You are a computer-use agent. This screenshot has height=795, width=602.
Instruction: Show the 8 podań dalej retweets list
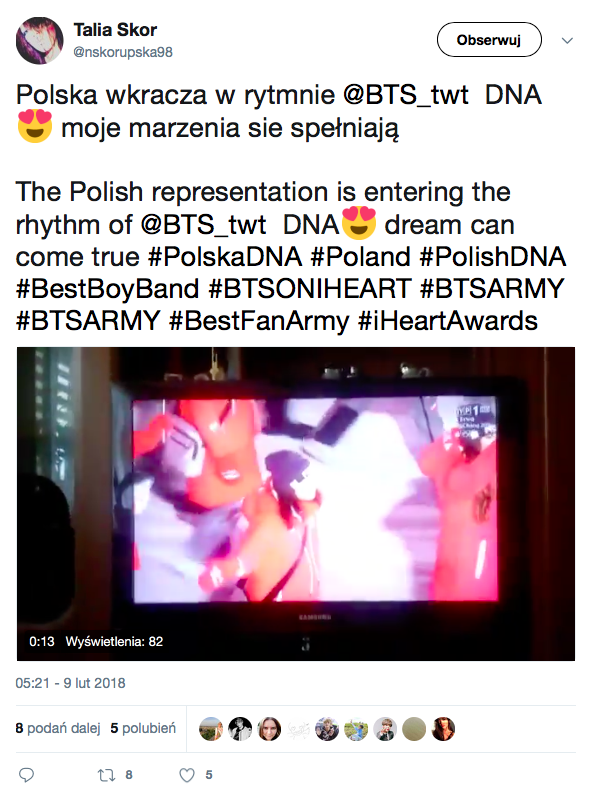58,728
